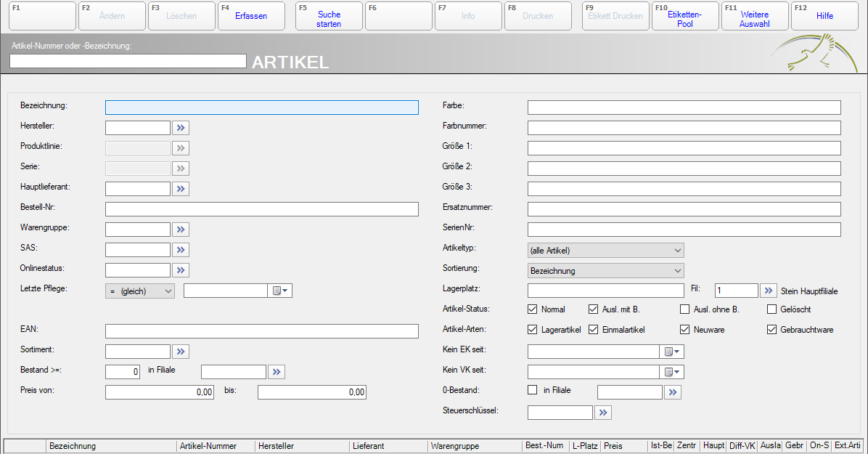Open the F10 Etiketten-Pool button

click(x=685, y=16)
